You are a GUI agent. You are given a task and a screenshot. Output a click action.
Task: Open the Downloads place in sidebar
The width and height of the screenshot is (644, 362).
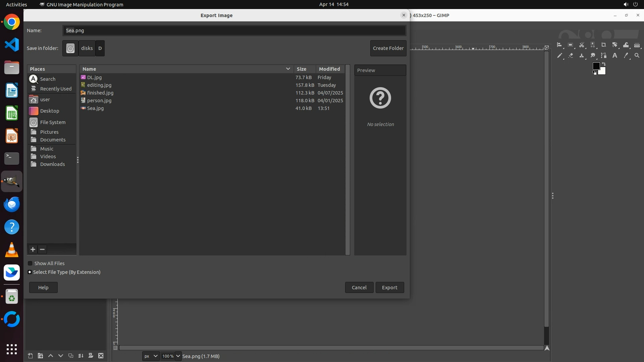[52, 164]
